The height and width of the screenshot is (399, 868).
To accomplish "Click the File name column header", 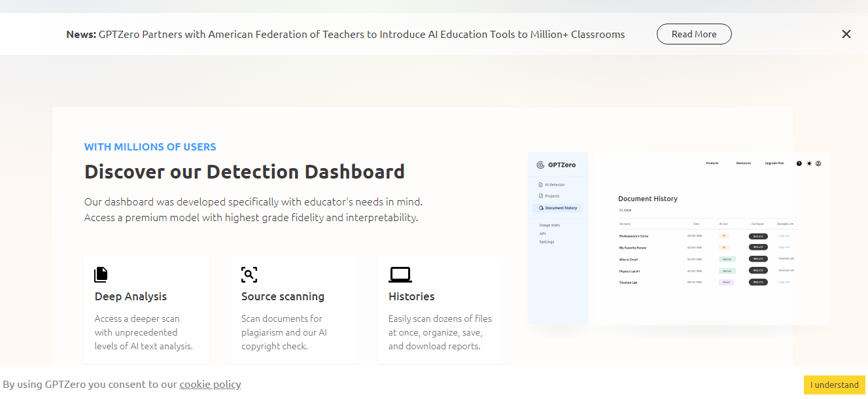I will [625, 224].
